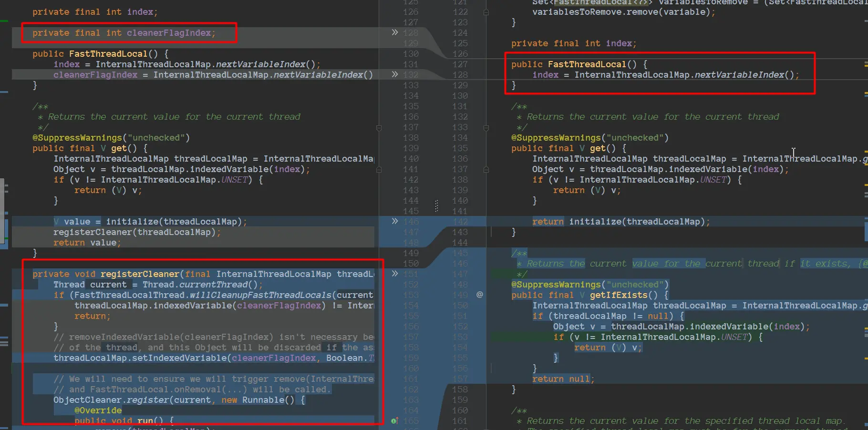Click the left comment 'removeIndexedVariable(cleanerFlagIndex) isn't necessary'
Screen dimensions: 868x430
coord(214,337)
